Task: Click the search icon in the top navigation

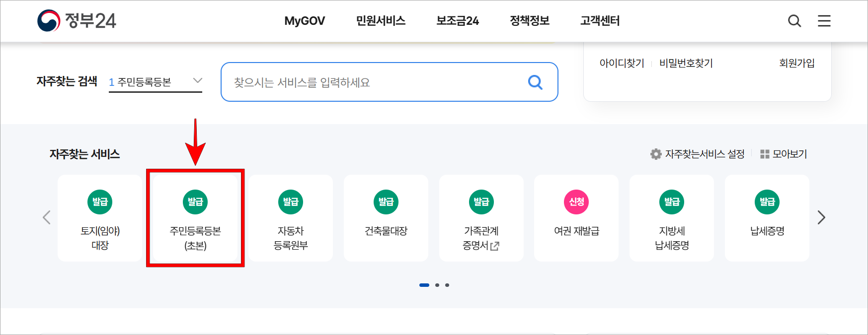Action: pos(794,21)
